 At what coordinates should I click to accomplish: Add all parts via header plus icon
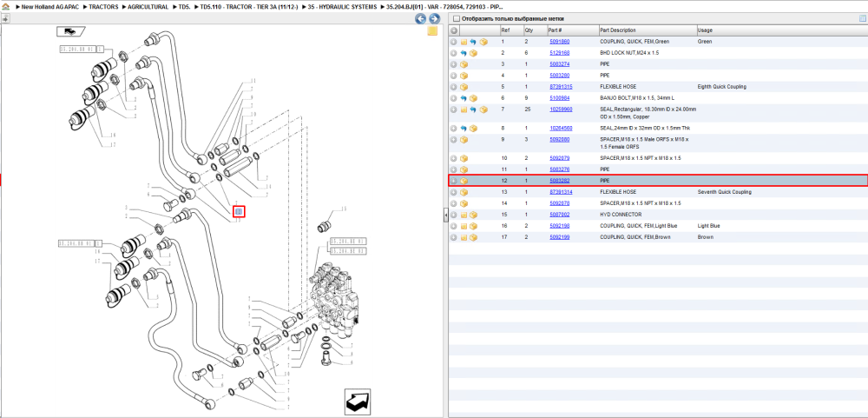(x=453, y=30)
